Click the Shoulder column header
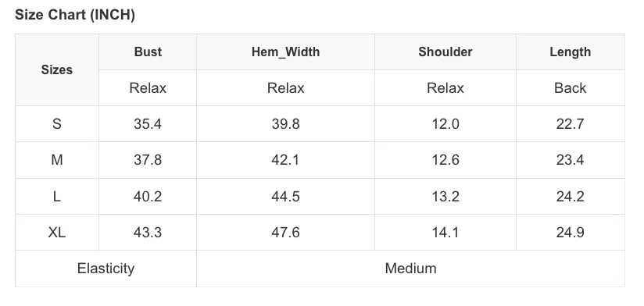 coord(445,52)
